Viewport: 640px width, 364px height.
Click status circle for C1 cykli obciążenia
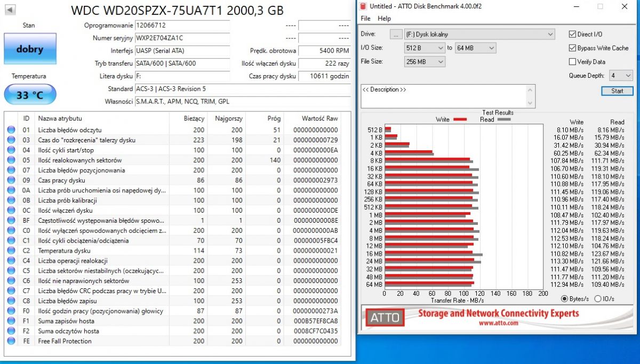pos(11,241)
